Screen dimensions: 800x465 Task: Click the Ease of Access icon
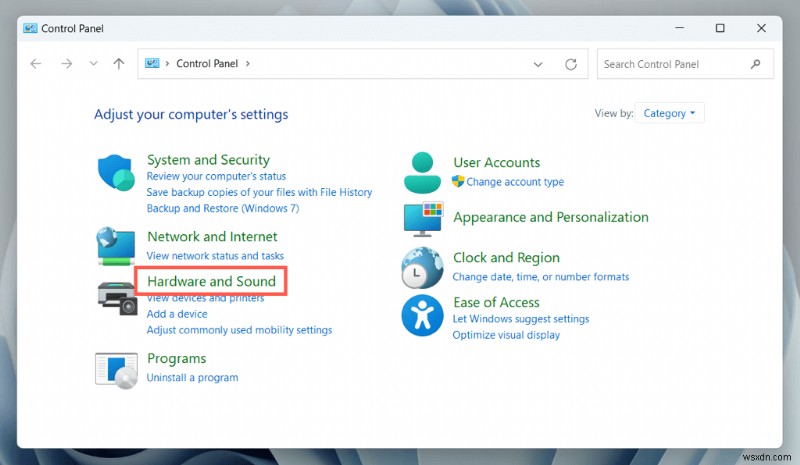point(422,315)
